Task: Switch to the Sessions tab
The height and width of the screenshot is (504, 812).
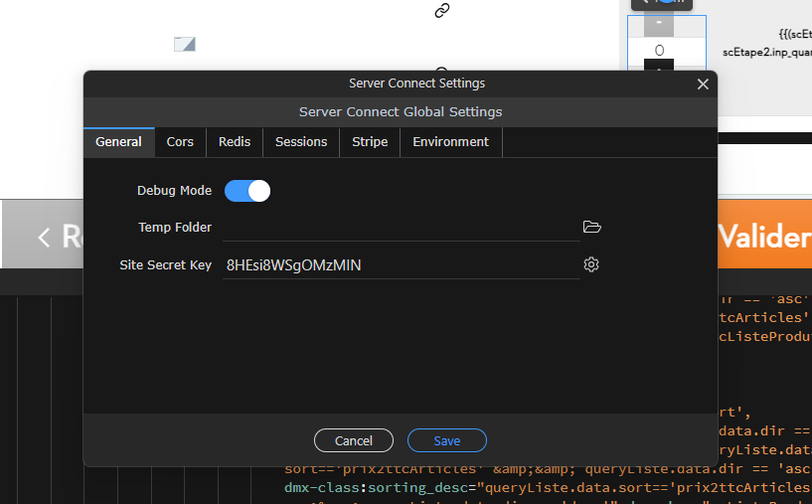Action: [301, 142]
